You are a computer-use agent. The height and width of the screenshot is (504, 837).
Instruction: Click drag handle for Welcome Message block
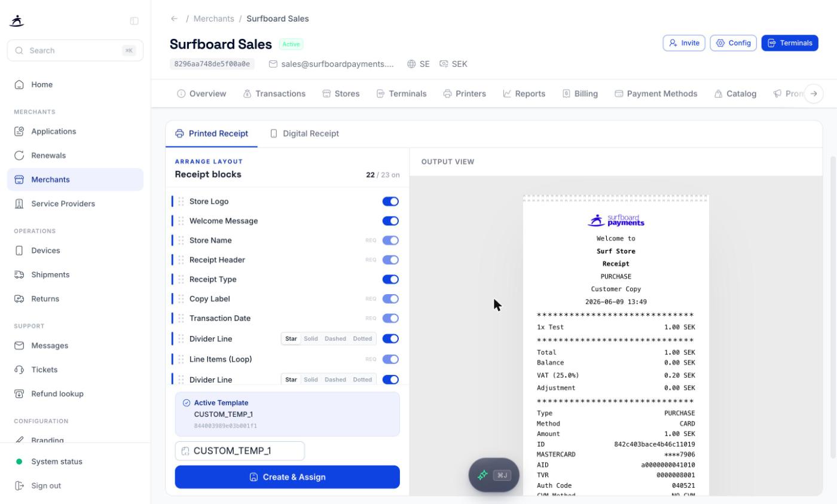pos(181,221)
